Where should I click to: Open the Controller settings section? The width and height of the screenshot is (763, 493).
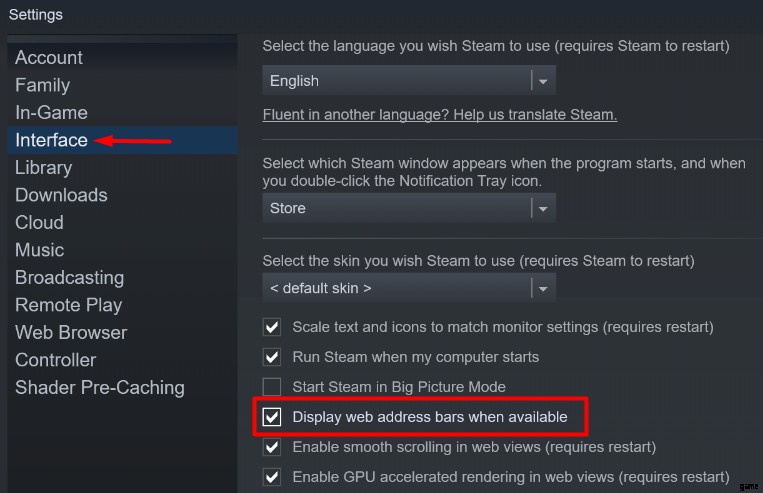[55, 360]
